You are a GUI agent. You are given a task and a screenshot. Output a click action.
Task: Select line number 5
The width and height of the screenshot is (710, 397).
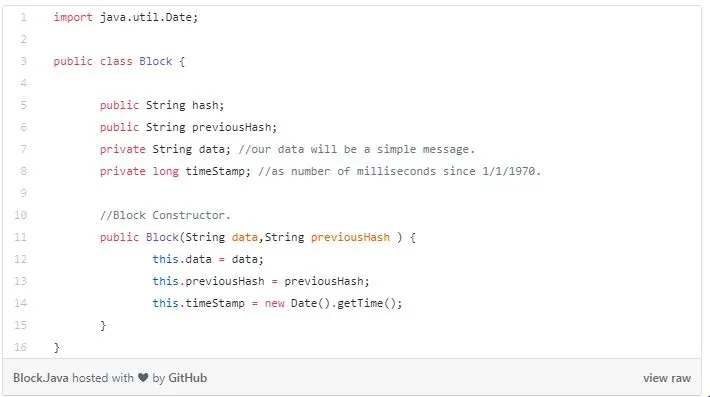[x=24, y=105]
